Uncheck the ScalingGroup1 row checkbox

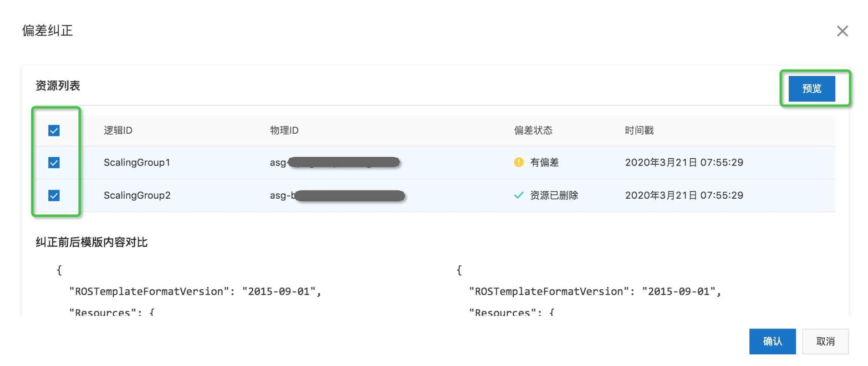point(54,163)
